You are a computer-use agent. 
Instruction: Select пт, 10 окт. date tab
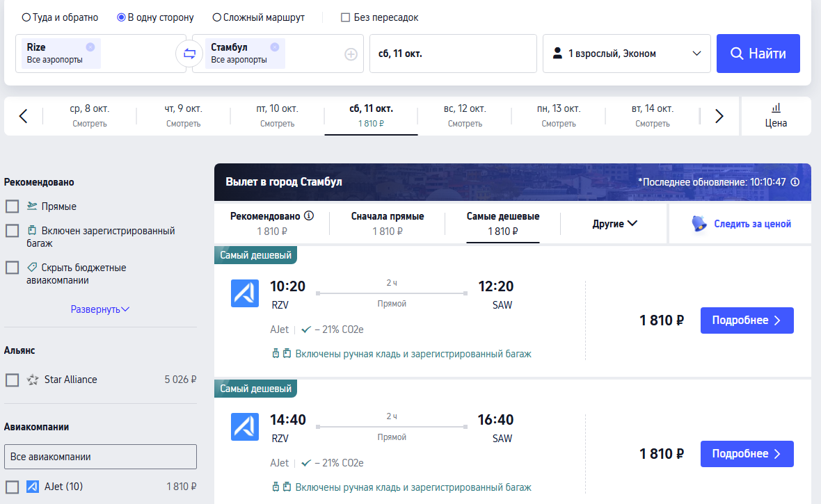(277, 115)
